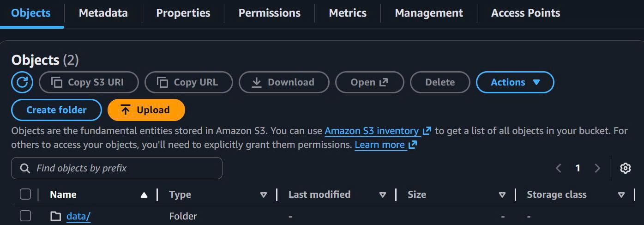Click the Copy URL button
This screenshot has height=225, width=644.
point(188,83)
